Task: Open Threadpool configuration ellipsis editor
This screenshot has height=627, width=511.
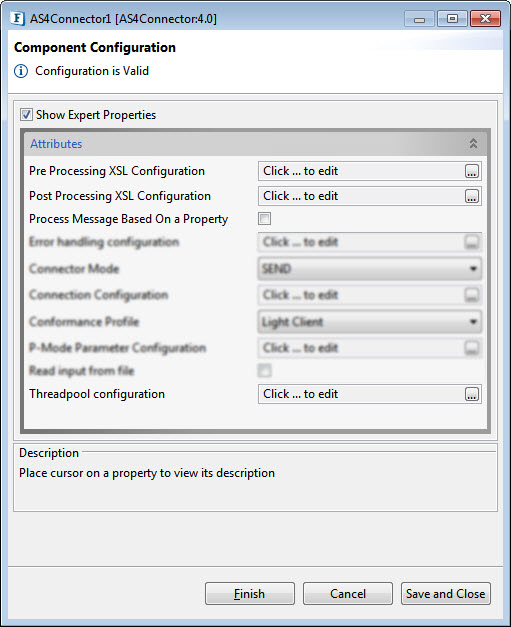Action: (x=472, y=394)
